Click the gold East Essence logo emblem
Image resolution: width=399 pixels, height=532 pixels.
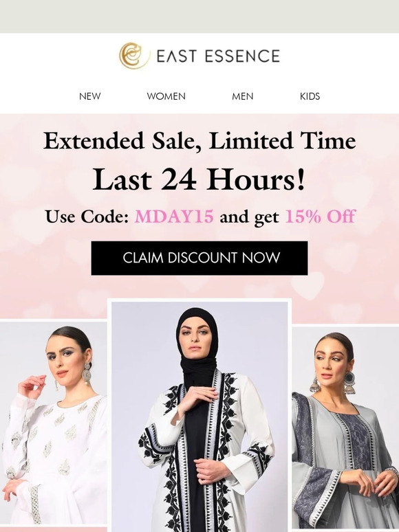(x=134, y=56)
